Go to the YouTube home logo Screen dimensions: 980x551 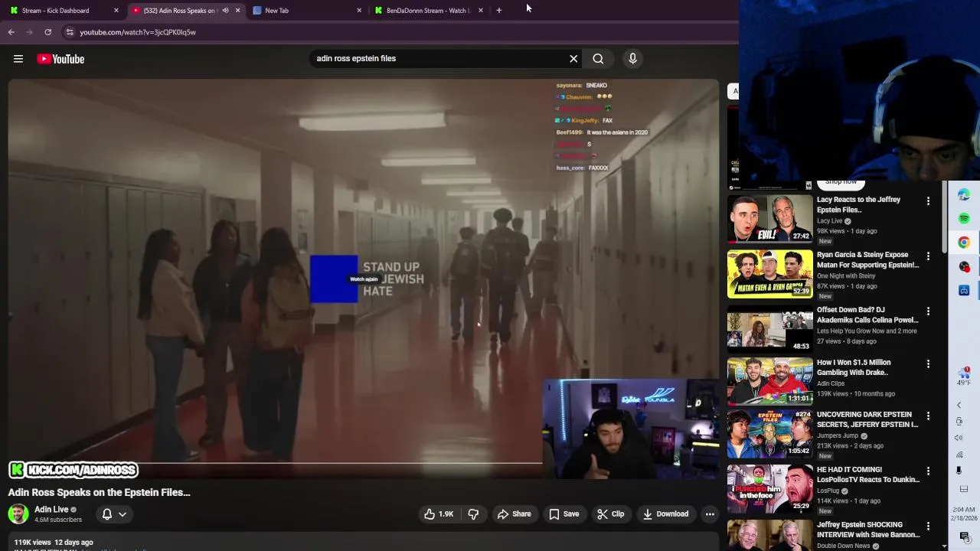tap(60, 59)
